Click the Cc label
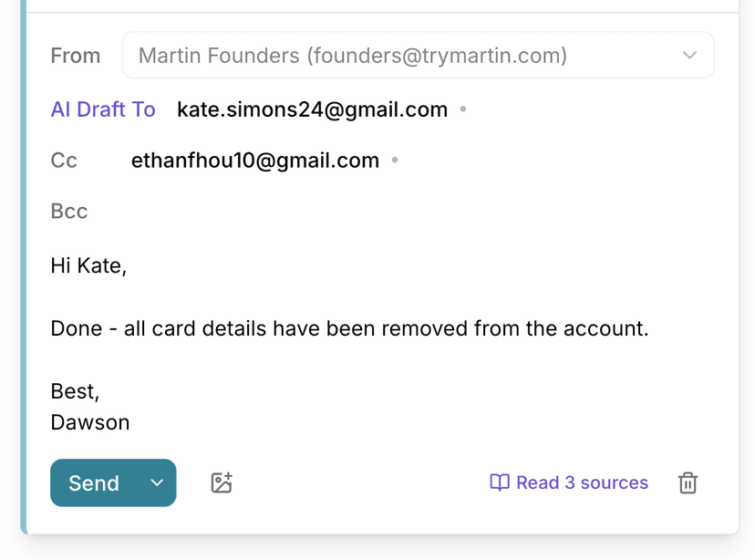The width and height of the screenshot is (755, 560). click(x=64, y=161)
